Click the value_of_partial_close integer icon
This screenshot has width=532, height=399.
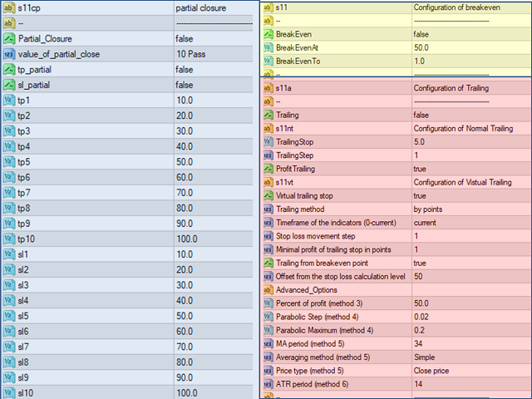pyautogui.click(x=9, y=54)
